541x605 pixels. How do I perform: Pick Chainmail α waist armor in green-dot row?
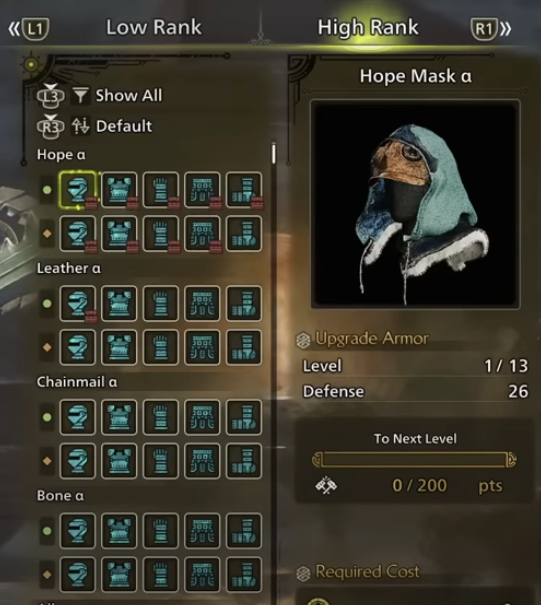coord(202,417)
